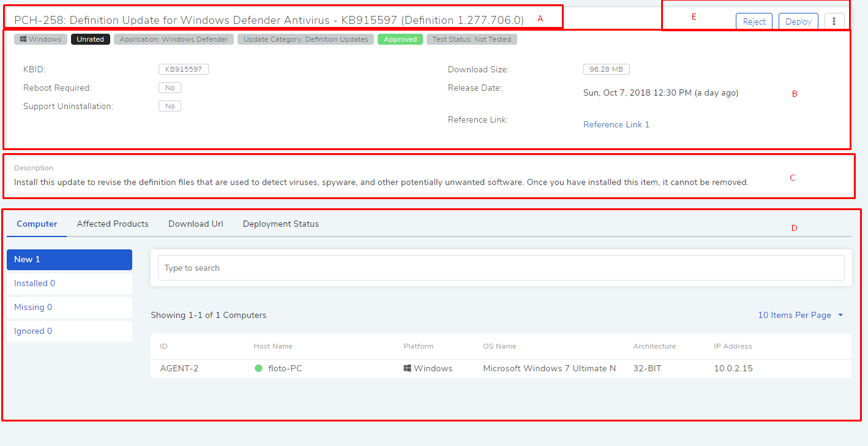
Task: Switch to the Computer tab
Action: coord(37,224)
